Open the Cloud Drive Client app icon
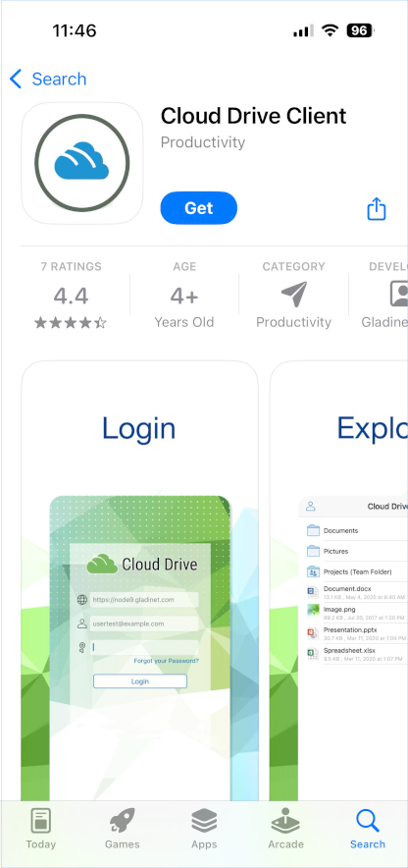The height and width of the screenshot is (868, 408). click(x=81, y=163)
